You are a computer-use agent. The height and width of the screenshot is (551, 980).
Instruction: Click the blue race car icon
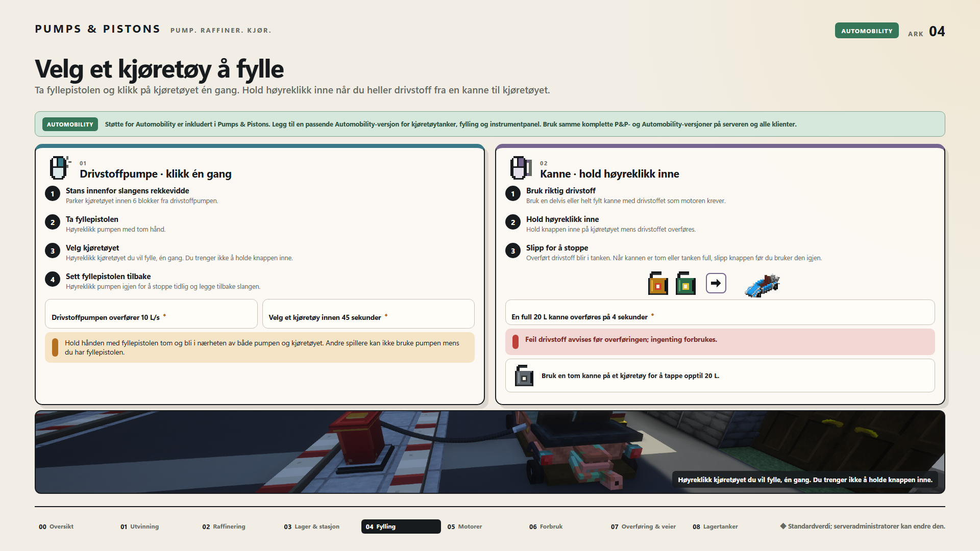coord(763,285)
